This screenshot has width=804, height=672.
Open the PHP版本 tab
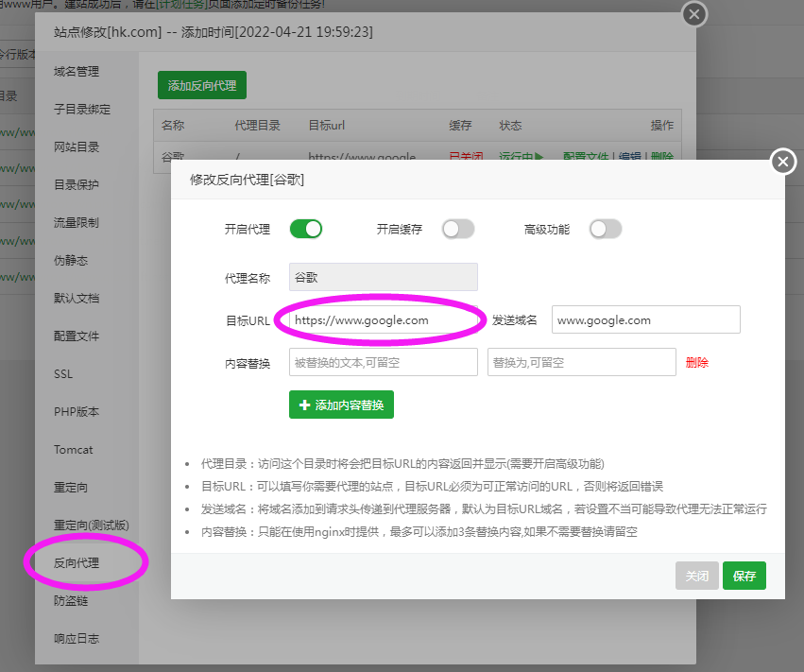77,412
